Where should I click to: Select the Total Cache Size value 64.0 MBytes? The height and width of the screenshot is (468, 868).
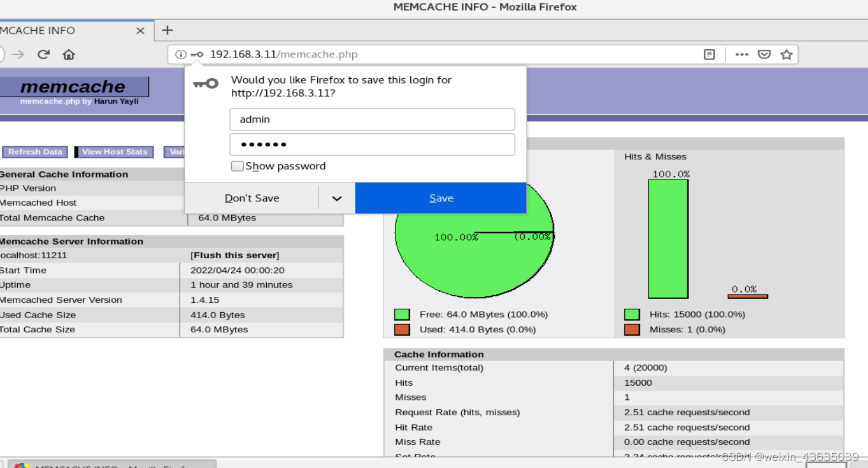tap(219, 329)
